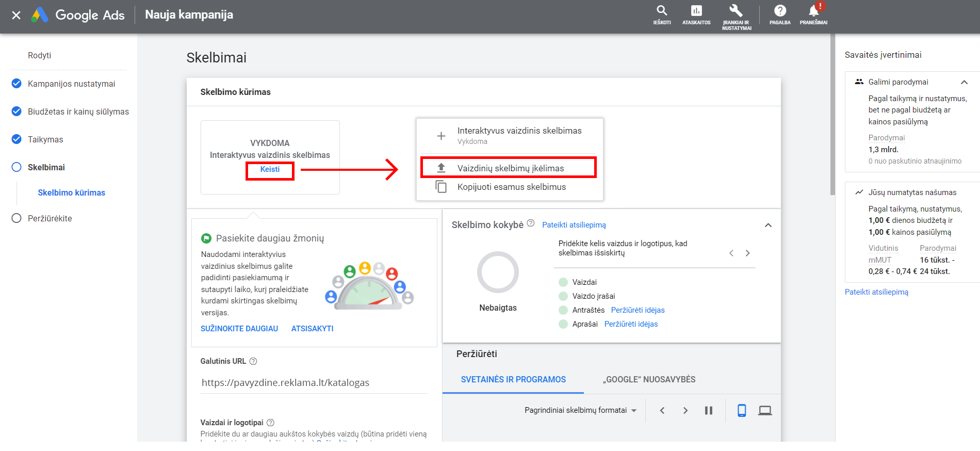The height and width of the screenshot is (451, 980).
Task: Click the help icon next to Vaizdai ir logotipai
Action: [271, 423]
